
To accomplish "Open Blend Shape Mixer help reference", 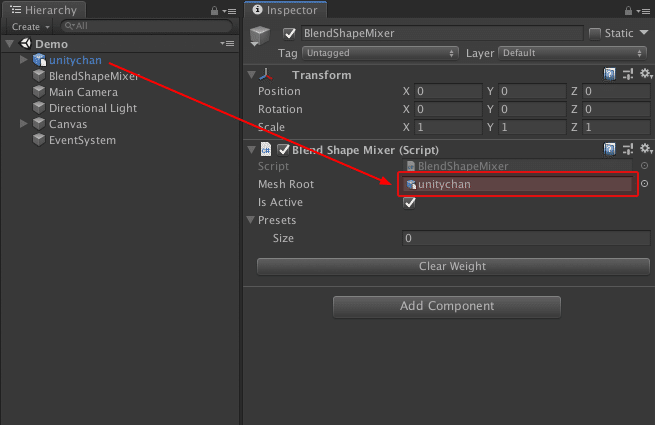I will tap(609, 149).
